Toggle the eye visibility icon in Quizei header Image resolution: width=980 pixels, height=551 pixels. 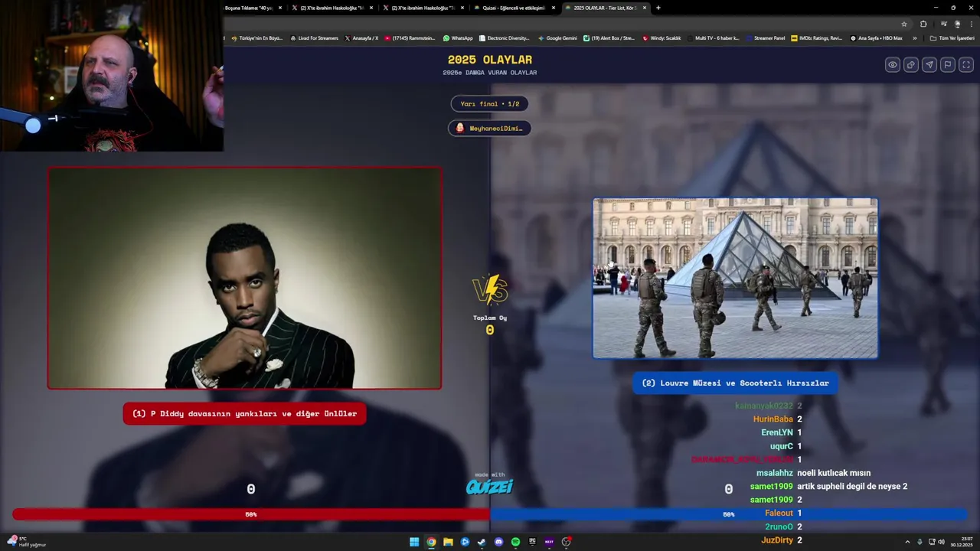point(892,65)
